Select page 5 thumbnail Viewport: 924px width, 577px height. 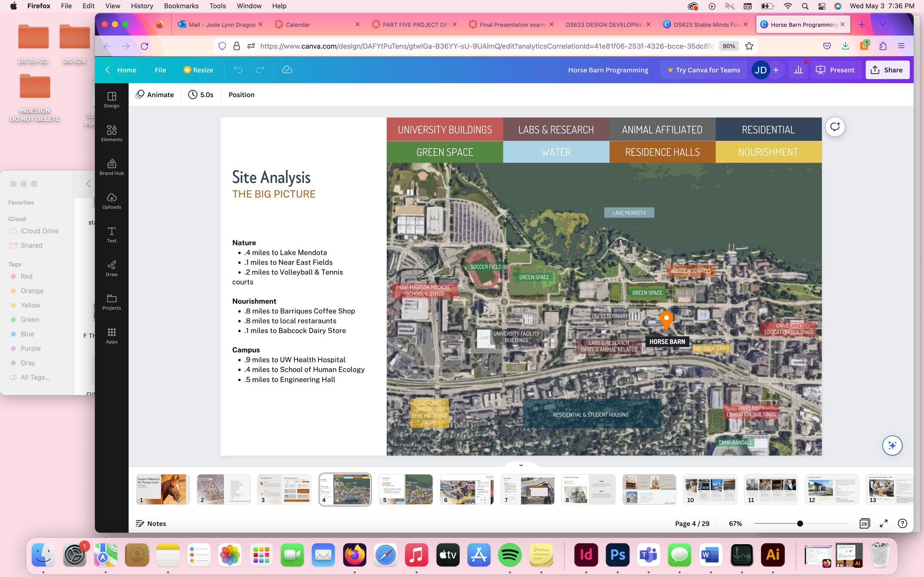pyautogui.click(x=406, y=489)
